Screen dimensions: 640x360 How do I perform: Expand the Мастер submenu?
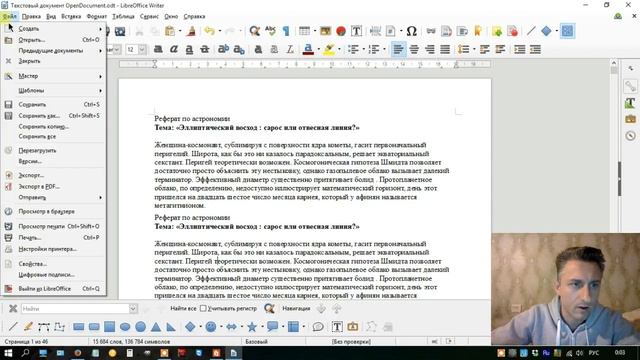pyautogui.click(x=53, y=76)
